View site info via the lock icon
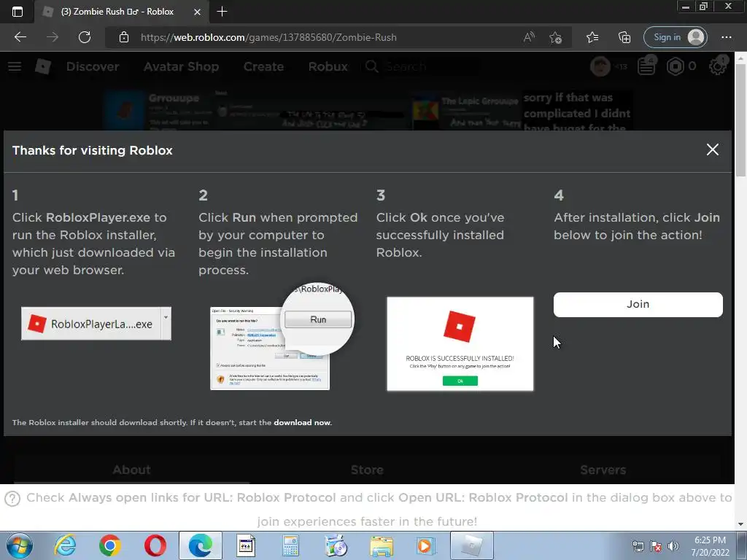 (x=124, y=37)
